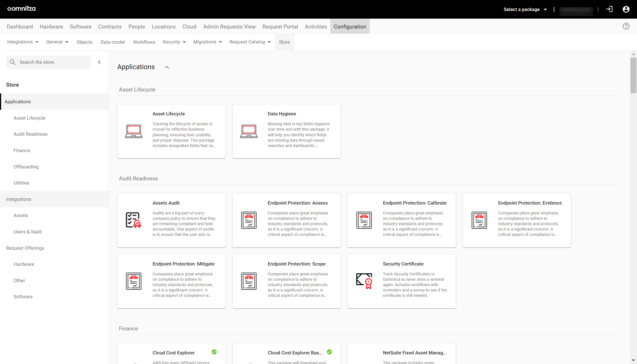The image size is (637, 364).
Task: Open the Workflows configuration tab
Action: pos(144,42)
